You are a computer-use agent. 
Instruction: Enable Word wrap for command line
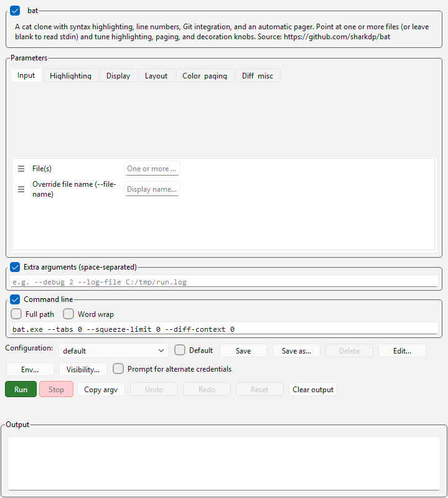(68, 314)
